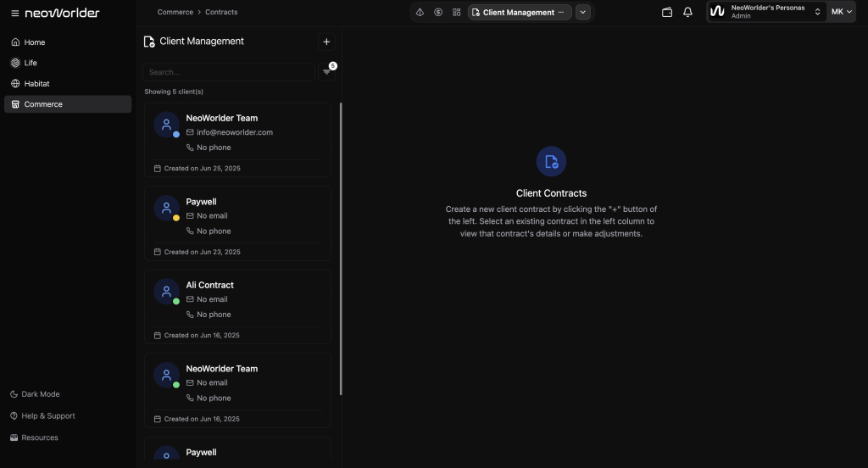
Task: Click the grid widgets icon in toolbar
Action: pyautogui.click(x=456, y=12)
